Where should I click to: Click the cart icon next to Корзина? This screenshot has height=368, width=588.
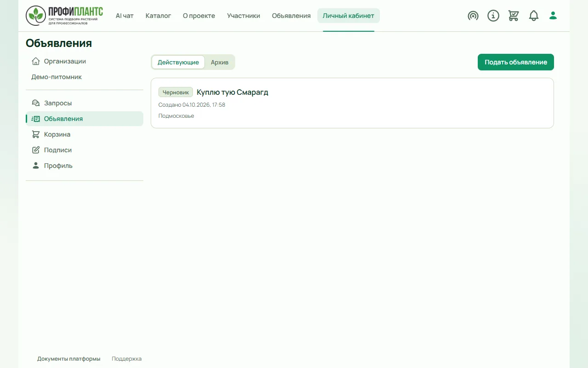click(36, 134)
